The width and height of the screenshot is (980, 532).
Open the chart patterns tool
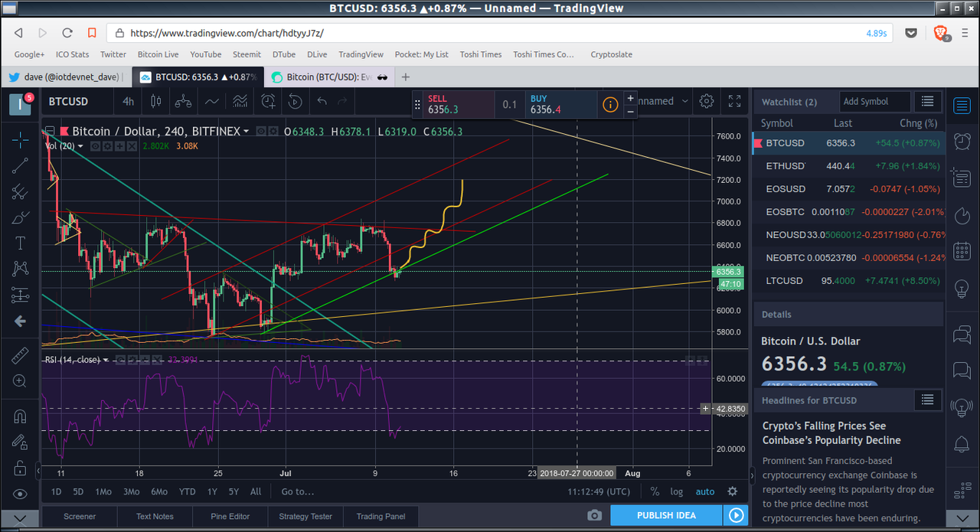[x=20, y=269]
